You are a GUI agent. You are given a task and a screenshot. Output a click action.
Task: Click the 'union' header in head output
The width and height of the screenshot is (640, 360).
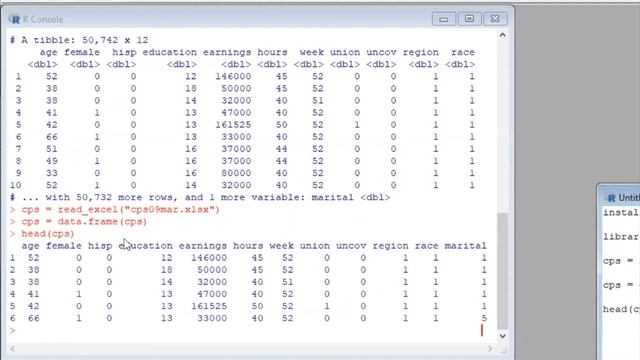(314, 246)
